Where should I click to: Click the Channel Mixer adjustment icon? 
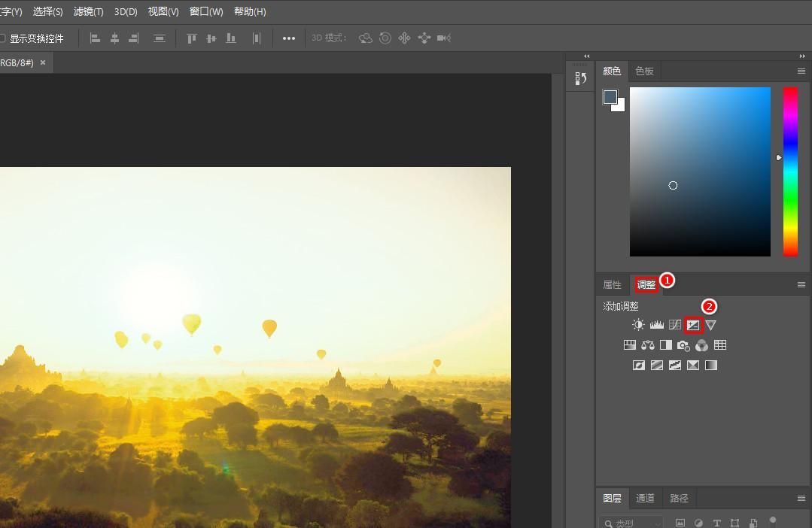point(701,345)
